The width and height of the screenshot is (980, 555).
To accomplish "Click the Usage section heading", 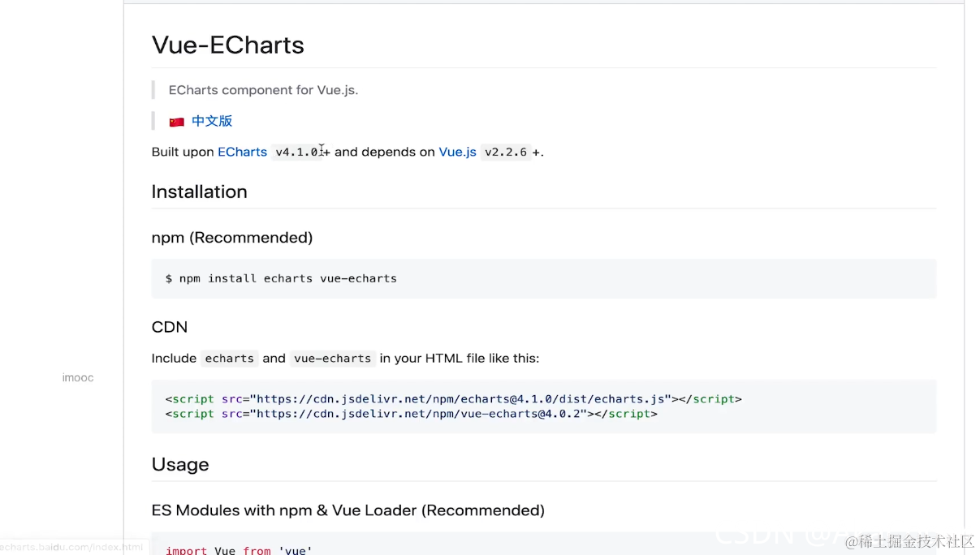I will [x=179, y=464].
